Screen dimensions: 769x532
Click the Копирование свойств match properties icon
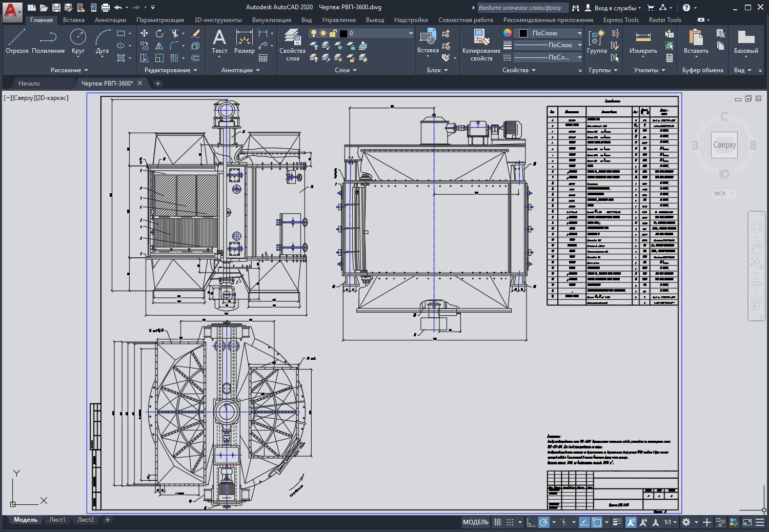(x=481, y=45)
